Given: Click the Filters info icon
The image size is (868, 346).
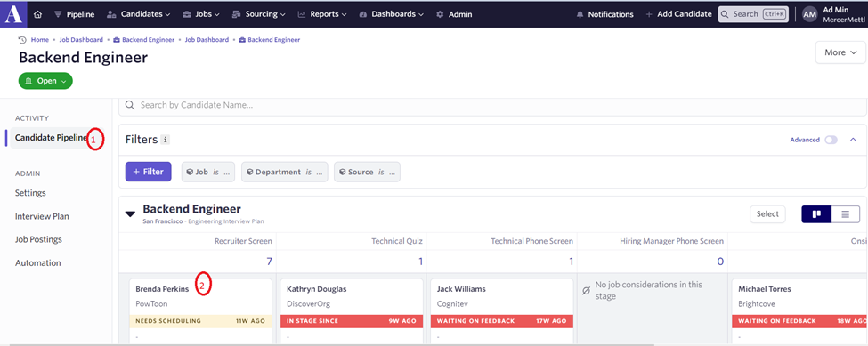Looking at the screenshot, I should pyautogui.click(x=165, y=140).
